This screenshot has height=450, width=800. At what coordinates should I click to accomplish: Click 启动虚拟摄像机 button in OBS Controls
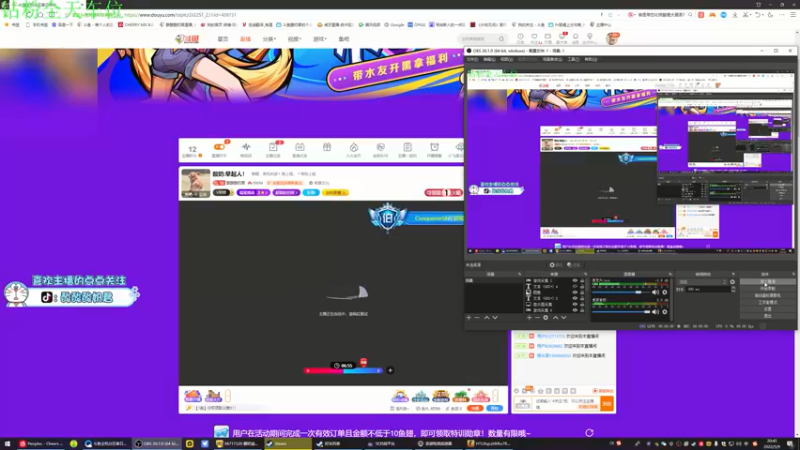coord(767,295)
